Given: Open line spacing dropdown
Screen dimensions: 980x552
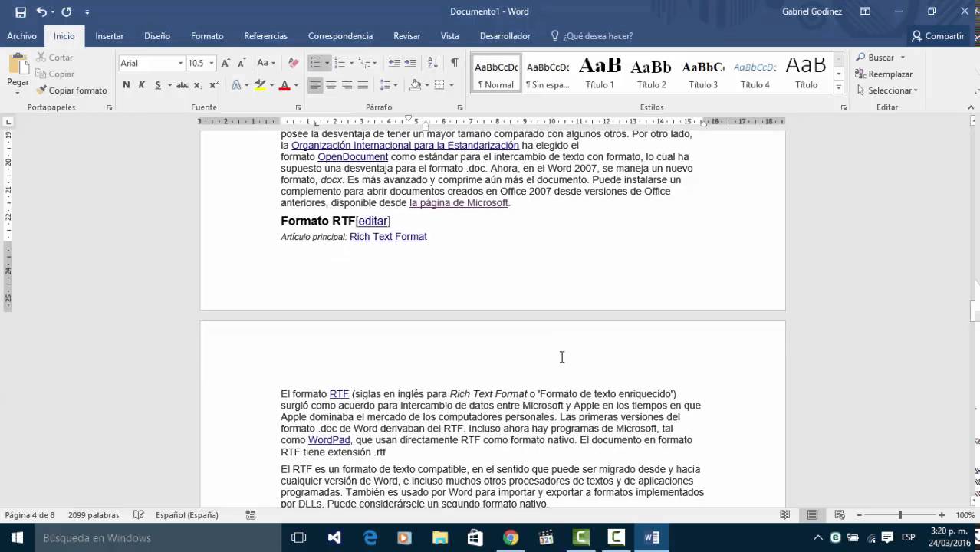Looking at the screenshot, I should [x=388, y=85].
